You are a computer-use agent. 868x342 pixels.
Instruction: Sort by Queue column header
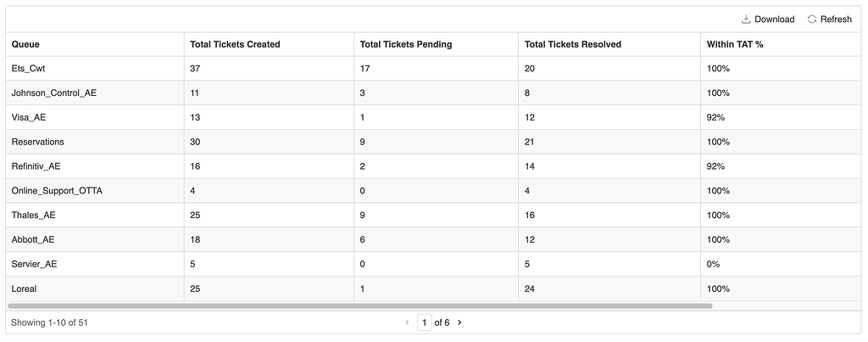click(x=25, y=44)
